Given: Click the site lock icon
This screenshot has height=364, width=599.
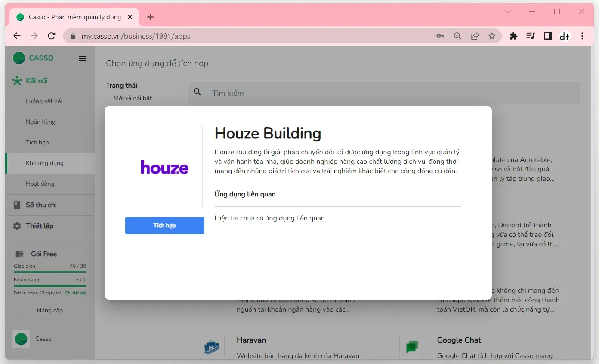Looking at the screenshot, I should 72,36.
